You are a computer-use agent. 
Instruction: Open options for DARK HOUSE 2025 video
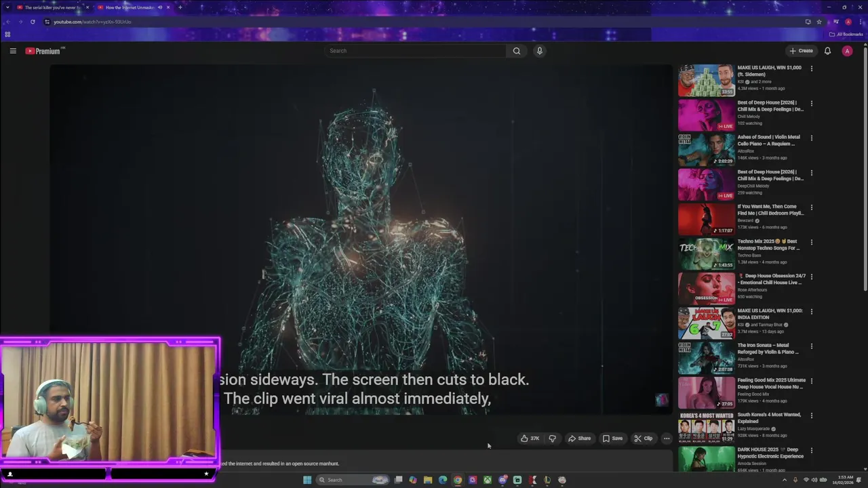[811, 450]
